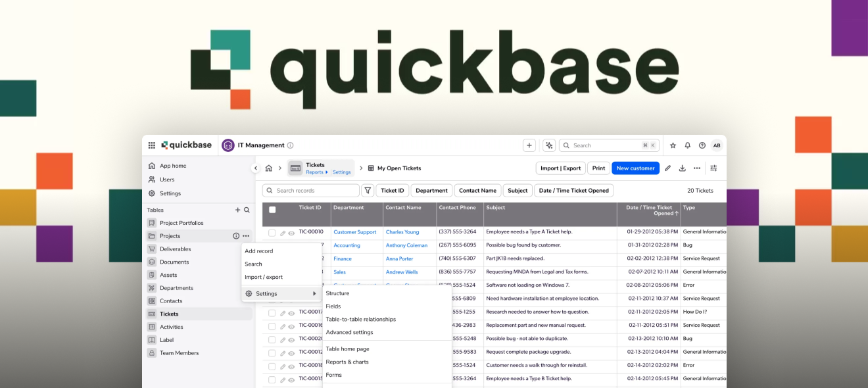This screenshot has height=388, width=868.
Task: View record TIC-00015 with eye icon
Action: click(291, 379)
